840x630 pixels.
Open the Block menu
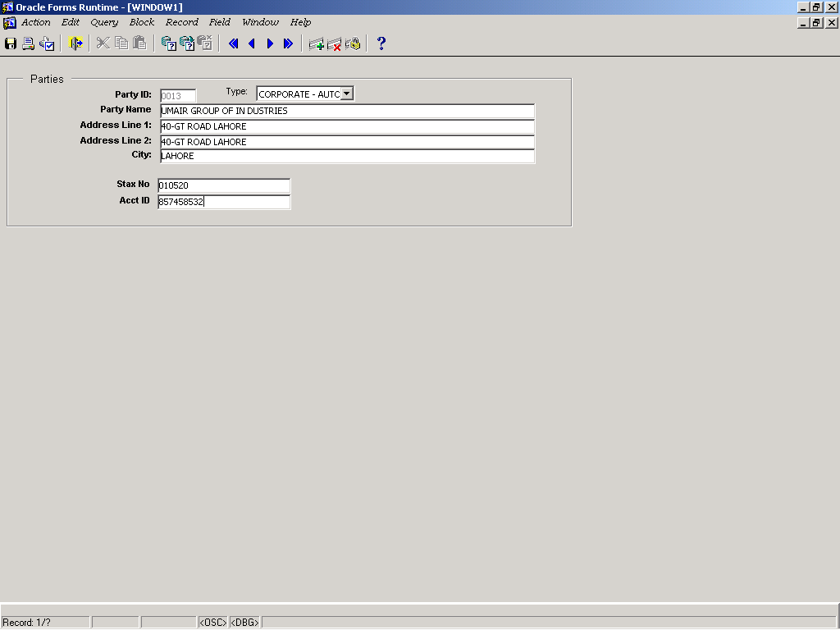click(142, 22)
